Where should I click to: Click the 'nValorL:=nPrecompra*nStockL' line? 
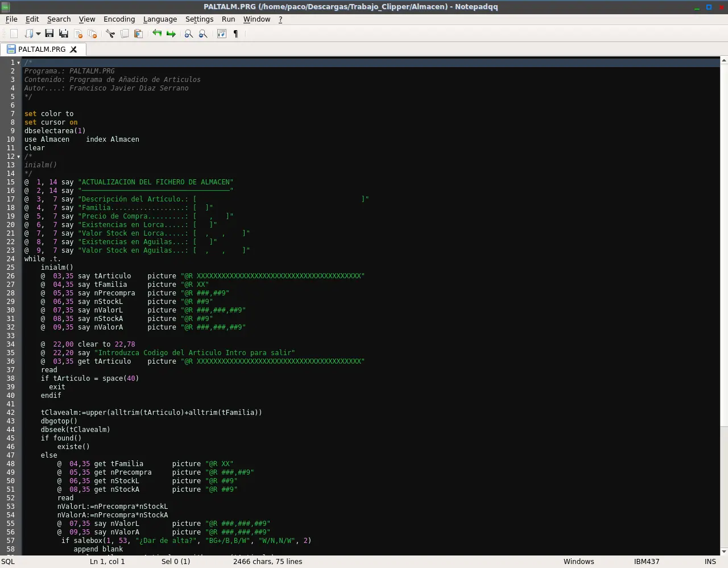point(113,507)
